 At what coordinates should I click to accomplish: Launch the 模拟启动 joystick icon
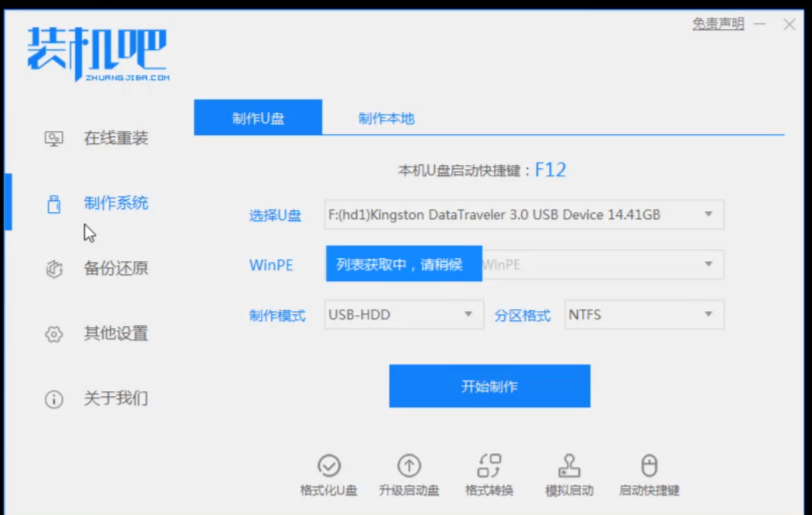(x=569, y=465)
